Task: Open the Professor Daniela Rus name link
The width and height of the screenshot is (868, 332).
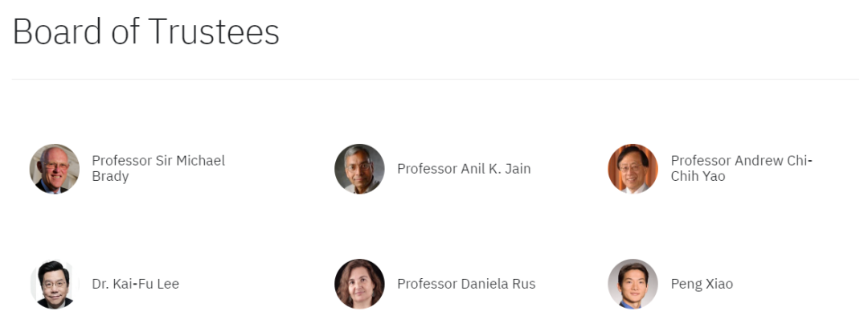Action: (x=466, y=284)
